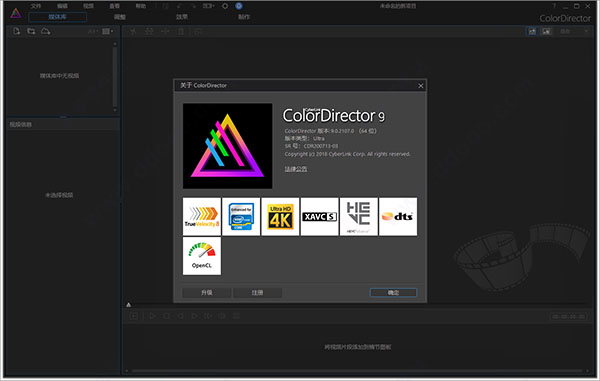The width and height of the screenshot is (600, 381).
Task: Switch to the 制作 produce tab
Action: point(244,17)
